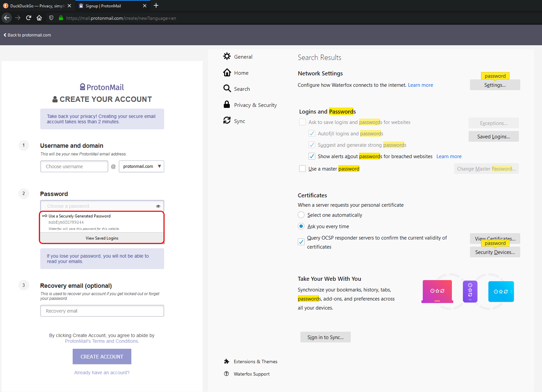Choose Ask you every time radio button
Viewport: 542px width, 392px height.
coord(301,226)
